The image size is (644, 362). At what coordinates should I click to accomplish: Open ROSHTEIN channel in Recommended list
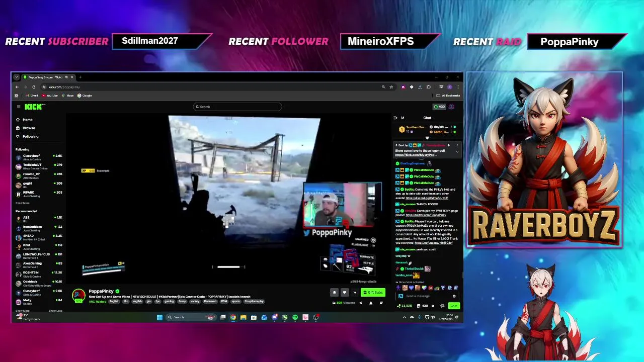39,274
